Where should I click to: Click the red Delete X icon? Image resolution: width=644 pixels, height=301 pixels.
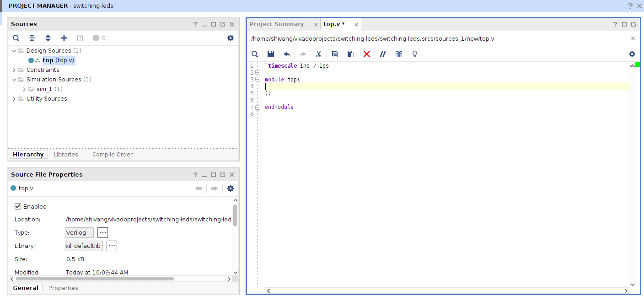(366, 54)
